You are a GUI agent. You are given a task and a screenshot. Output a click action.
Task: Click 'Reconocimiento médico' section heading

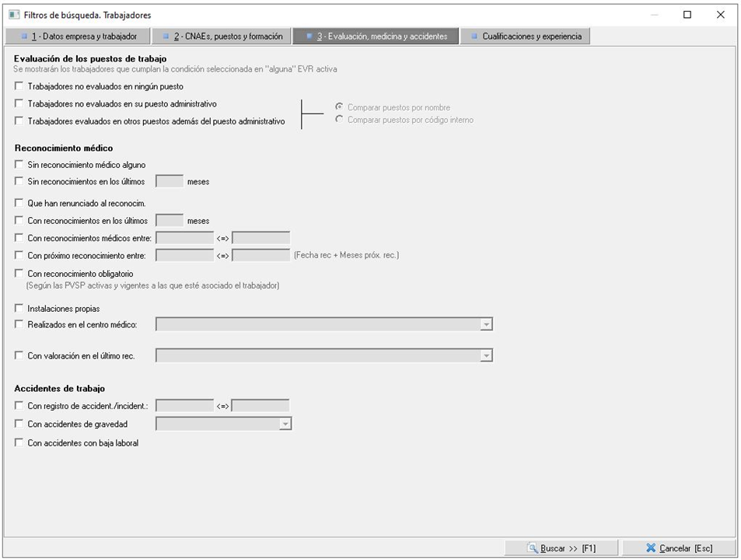[64, 148]
